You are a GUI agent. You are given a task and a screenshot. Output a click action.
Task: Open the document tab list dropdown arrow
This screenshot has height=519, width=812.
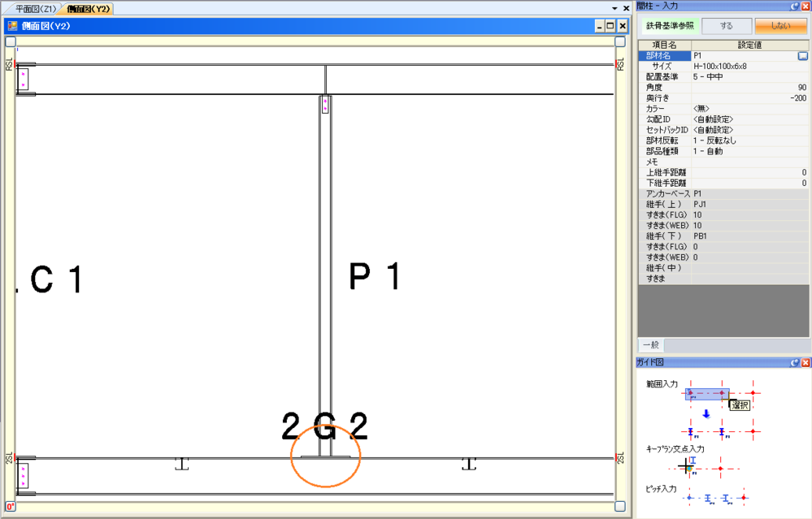[x=614, y=8]
